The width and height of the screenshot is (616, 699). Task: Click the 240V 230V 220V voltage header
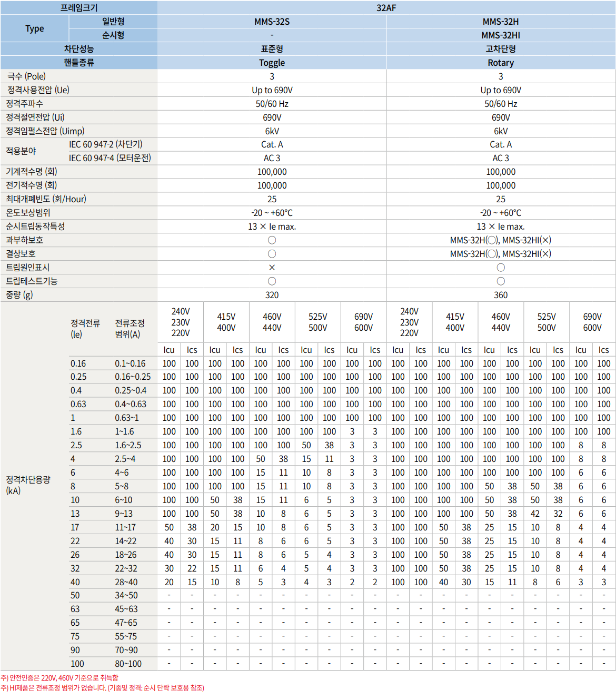point(182,321)
